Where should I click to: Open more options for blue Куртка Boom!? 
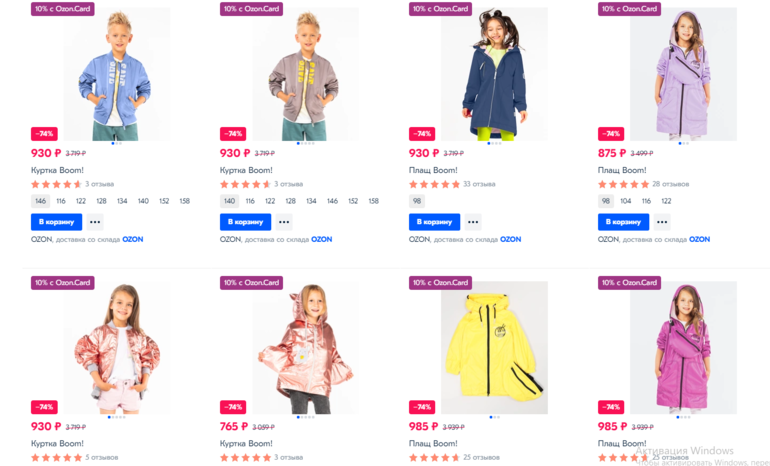click(95, 222)
